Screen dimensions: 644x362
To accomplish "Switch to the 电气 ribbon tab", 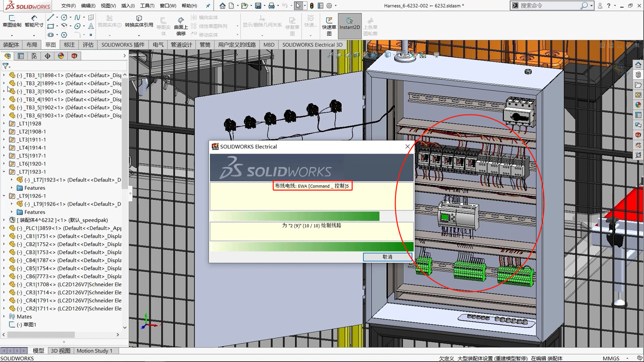I will [158, 45].
